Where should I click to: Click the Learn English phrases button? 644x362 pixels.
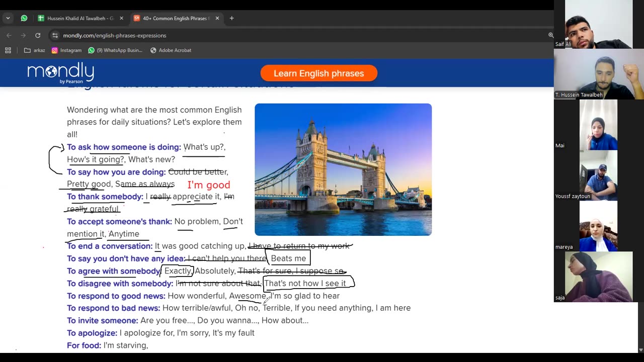click(x=318, y=73)
